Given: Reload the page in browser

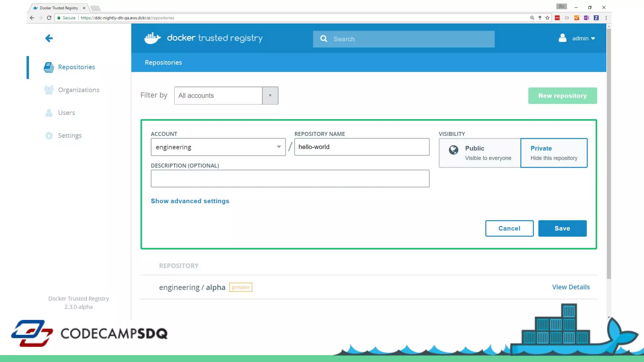Looking at the screenshot, I should click(49, 18).
